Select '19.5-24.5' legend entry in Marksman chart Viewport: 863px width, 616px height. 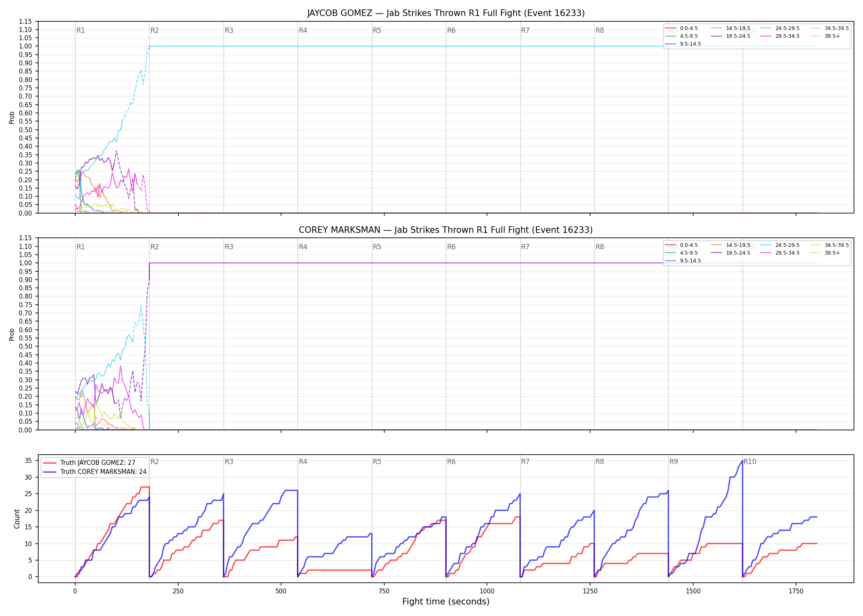(731, 253)
